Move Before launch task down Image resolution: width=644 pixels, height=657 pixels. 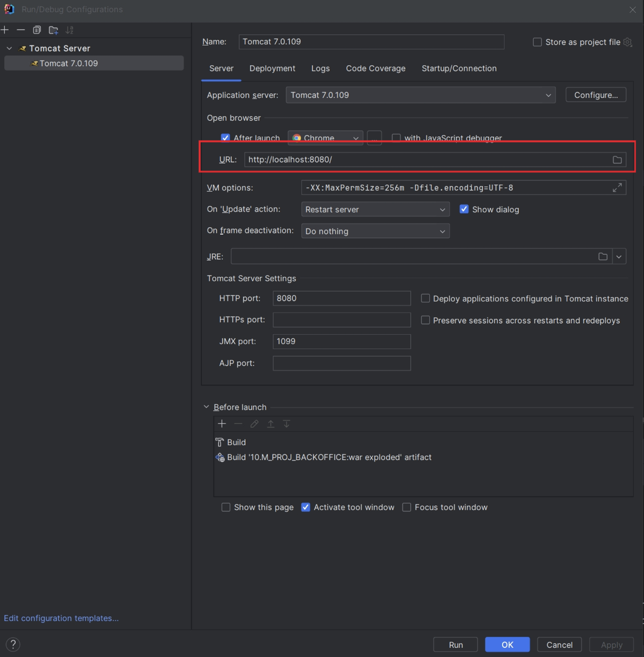[x=287, y=424]
